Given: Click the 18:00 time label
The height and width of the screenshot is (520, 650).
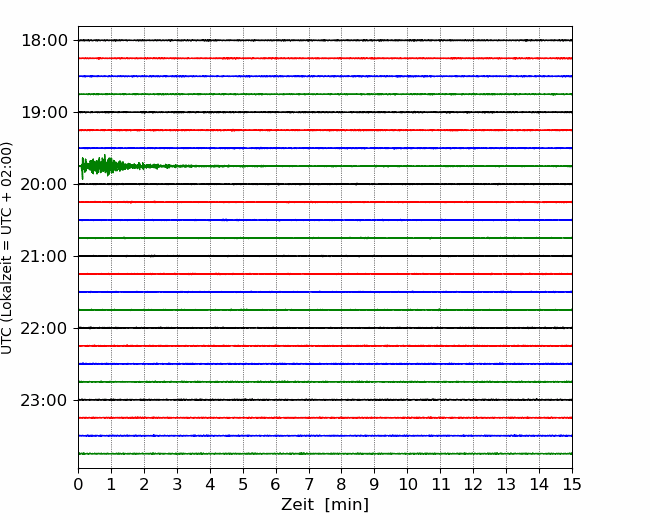Looking at the screenshot, I should (44, 41).
